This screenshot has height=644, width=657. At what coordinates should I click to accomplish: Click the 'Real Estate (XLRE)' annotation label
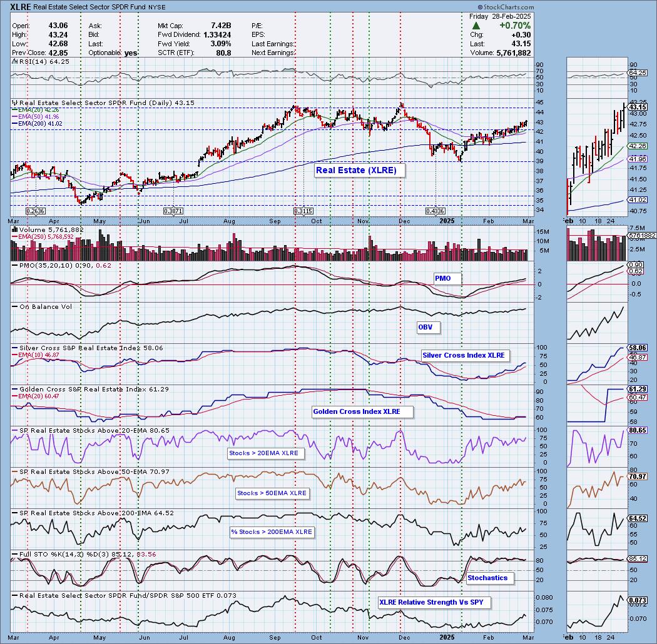[x=360, y=171]
